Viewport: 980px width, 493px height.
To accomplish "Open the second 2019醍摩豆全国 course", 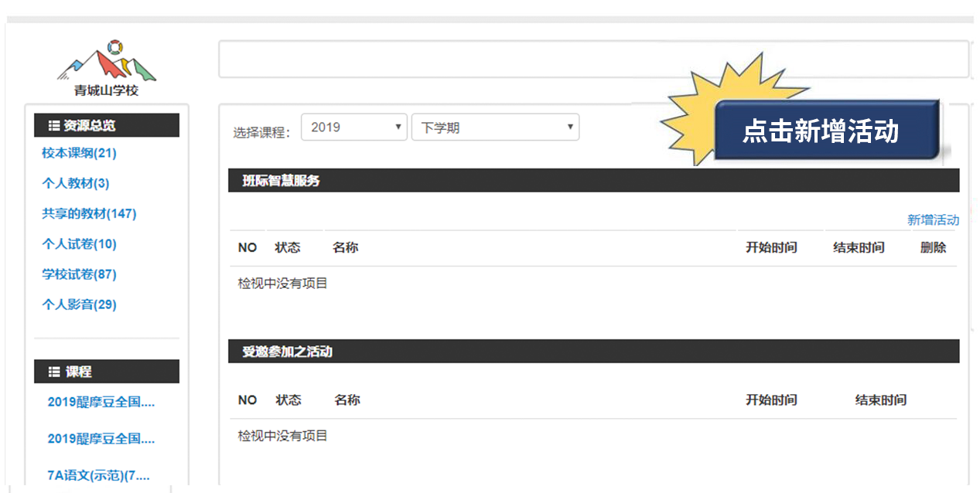I will (101, 439).
